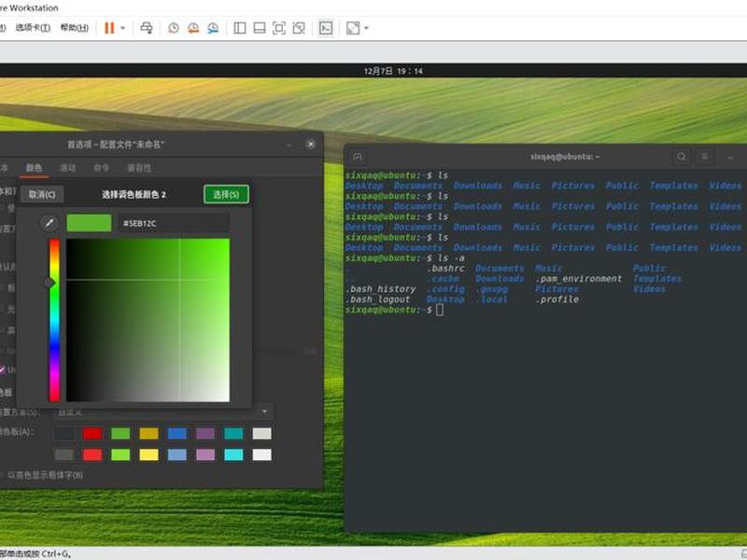Switch to the 颜色 tab in preferences
Screen dimensions: 747x560
(34, 168)
